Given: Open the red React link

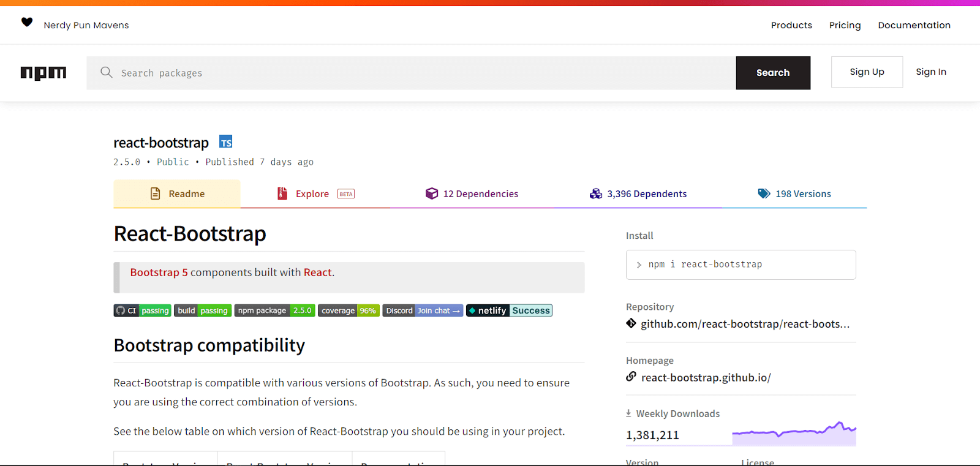Looking at the screenshot, I should pos(317,272).
